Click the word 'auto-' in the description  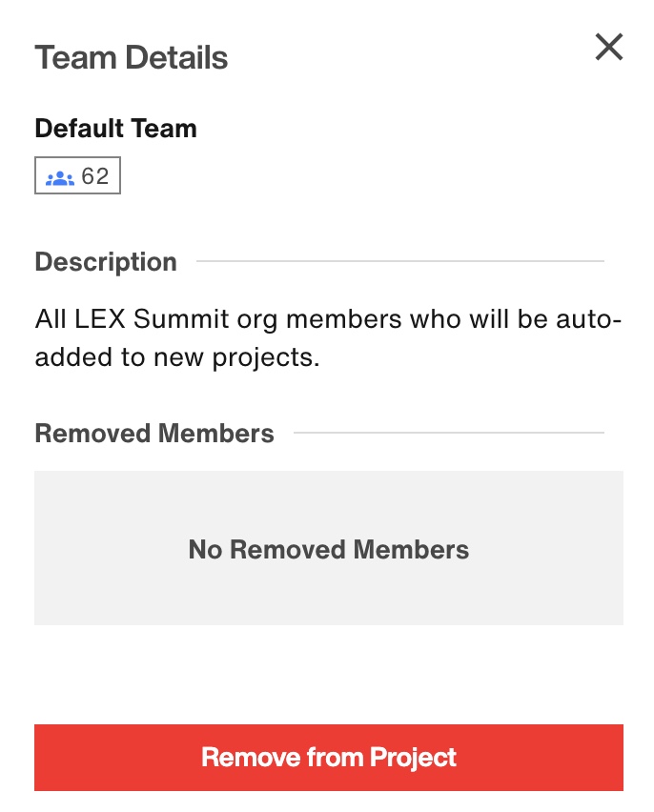pos(589,319)
